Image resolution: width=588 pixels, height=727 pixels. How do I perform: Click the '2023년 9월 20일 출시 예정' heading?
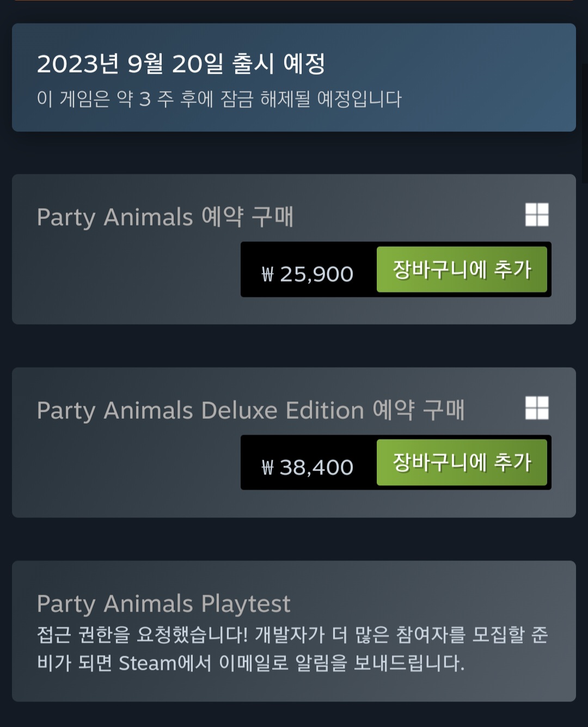[181, 64]
